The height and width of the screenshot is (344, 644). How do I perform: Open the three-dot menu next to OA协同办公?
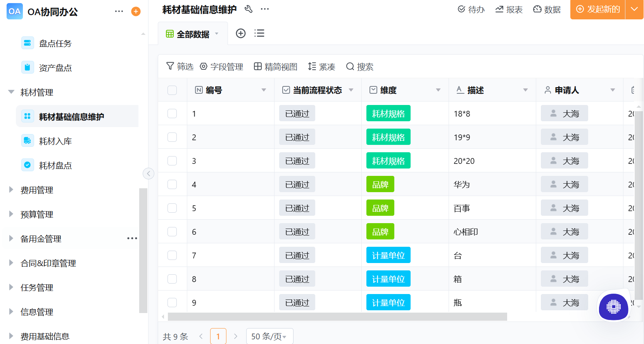pyautogui.click(x=119, y=12)
